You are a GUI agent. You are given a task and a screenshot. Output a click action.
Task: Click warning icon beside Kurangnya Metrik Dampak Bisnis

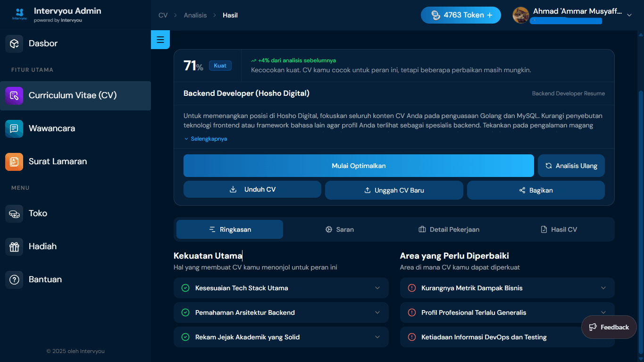[412, 288]
